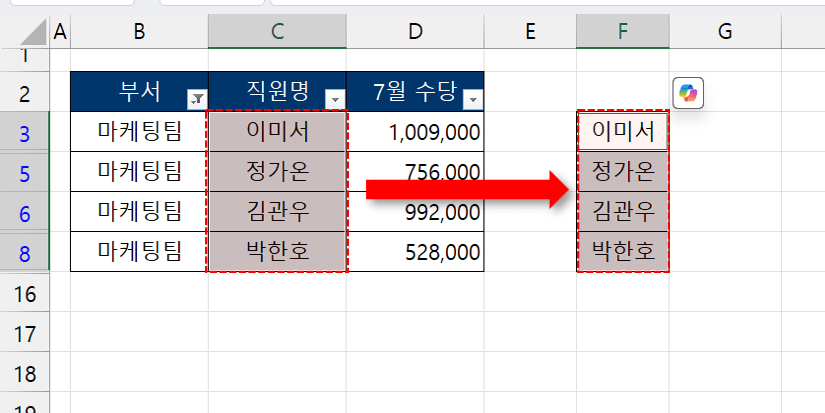The width and height of the screenshot is (825, 413).
Task: Select column C header
Action: point(277,32)
